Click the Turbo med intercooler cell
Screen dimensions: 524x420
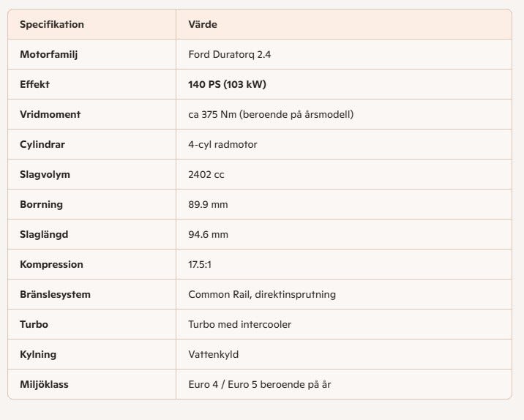[x=239, y=324]
